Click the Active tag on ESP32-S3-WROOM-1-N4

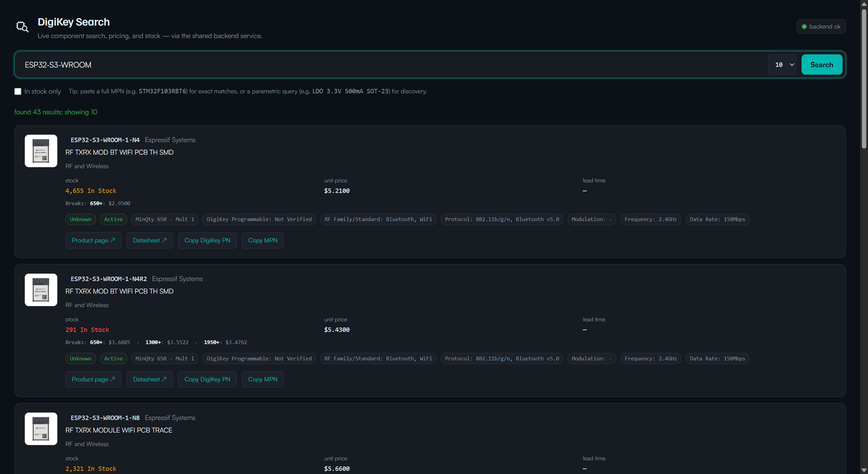(x=113, y=220)
